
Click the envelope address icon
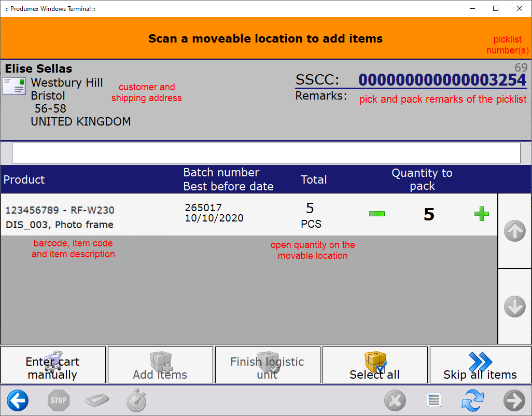(x=14, y=86)
